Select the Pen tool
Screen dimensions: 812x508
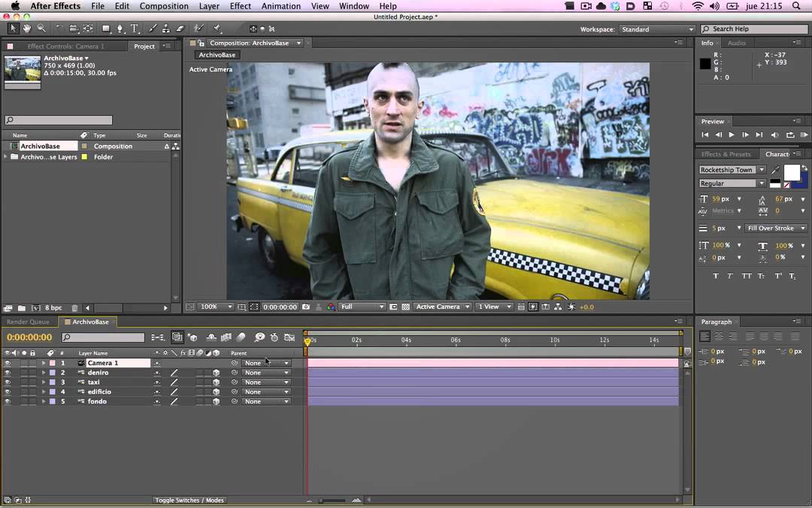[120, 29]
